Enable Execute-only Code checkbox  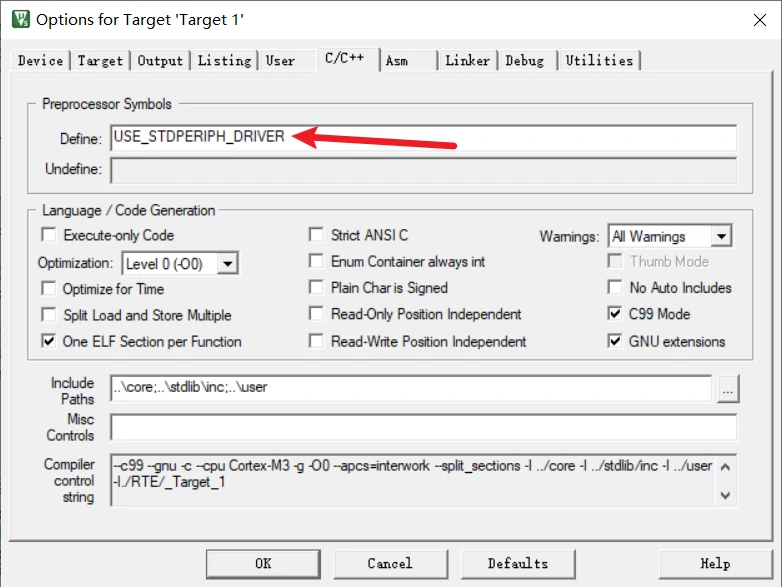[x=48, y=236]
